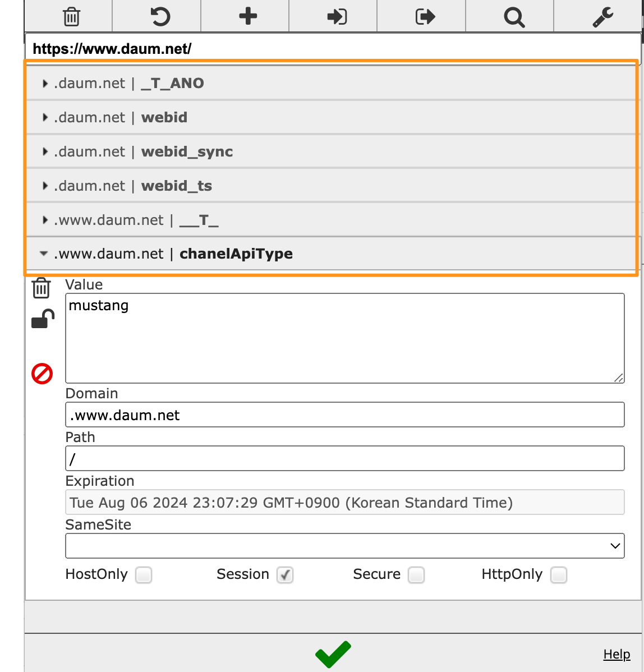
Task: Open options with the wrench icon
Action: coord(602,17)
